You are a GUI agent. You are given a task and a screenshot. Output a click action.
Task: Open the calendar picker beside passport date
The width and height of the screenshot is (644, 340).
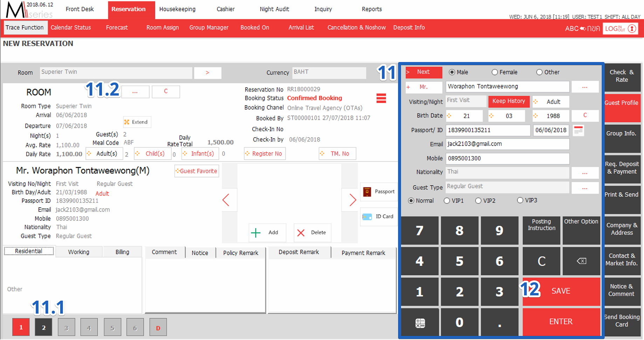(x=578, y=131)
